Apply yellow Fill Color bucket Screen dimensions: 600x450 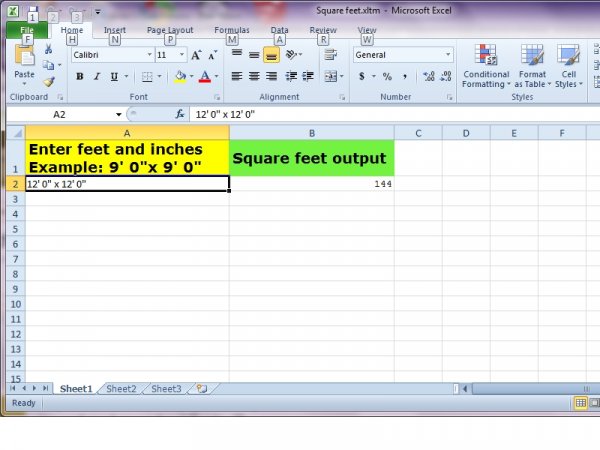click(x=180, y=77)
